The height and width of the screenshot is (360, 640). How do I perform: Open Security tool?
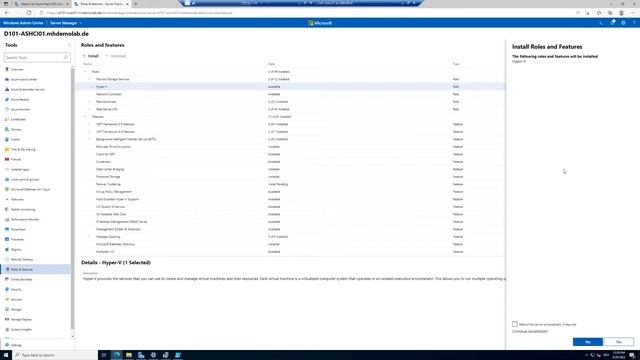click(x=16, y=289)
